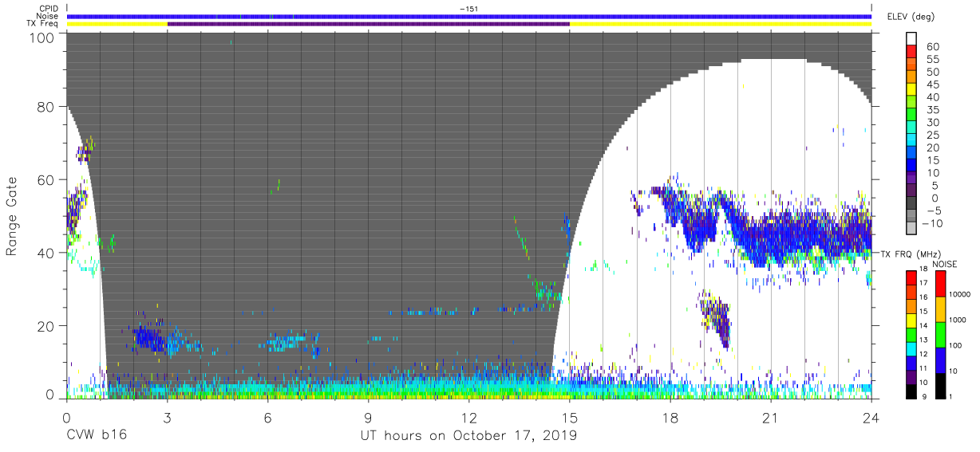980x452 pixels.
Task: Click the red top band of the NOISE colorbar
Action: pos(941,284)
